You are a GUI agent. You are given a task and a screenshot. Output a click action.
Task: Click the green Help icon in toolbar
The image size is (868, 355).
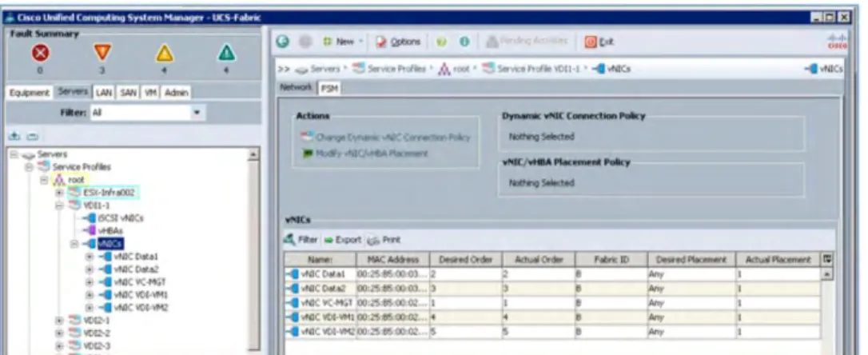coord(443,42)
